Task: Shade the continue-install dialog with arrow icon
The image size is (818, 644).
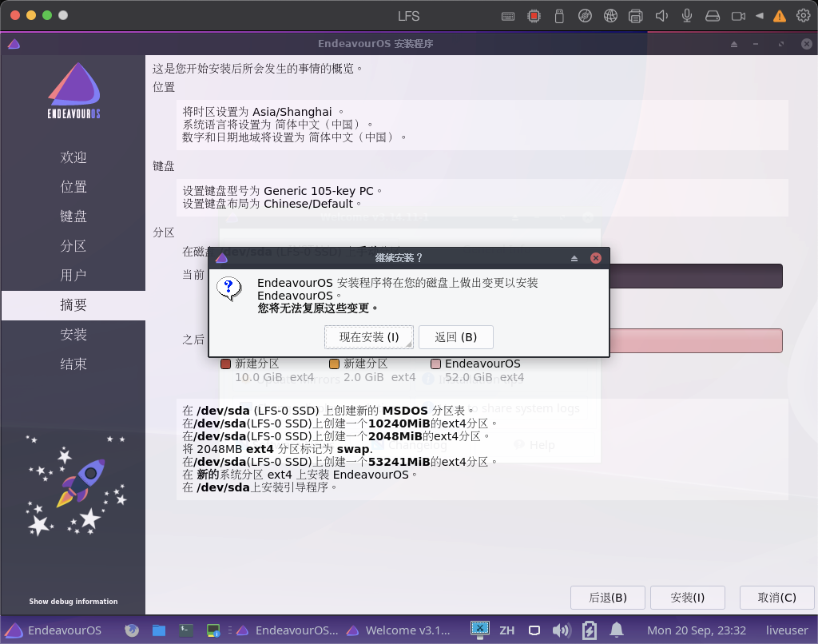Action: pos(574,258)
